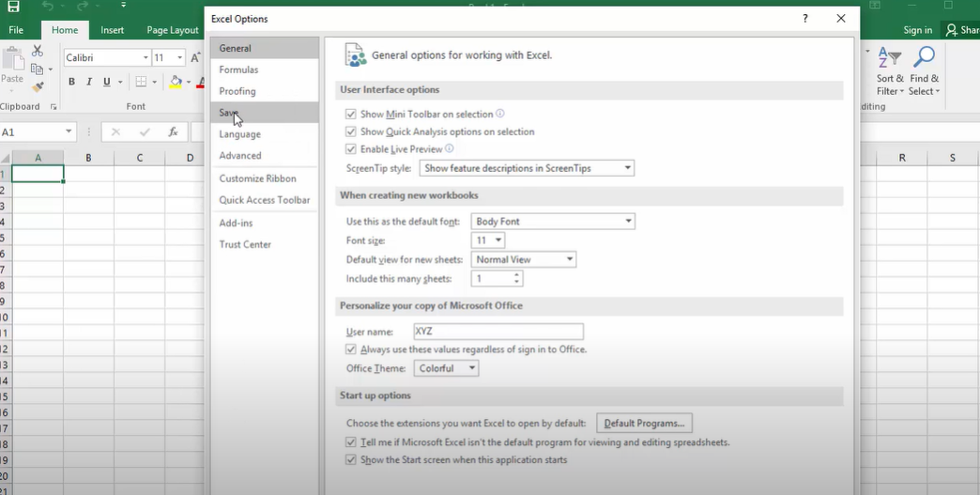Open the Name Box dropdown arrow
Image resolution: width=980 pixels, height=495 pixels.
pos(69,131)
